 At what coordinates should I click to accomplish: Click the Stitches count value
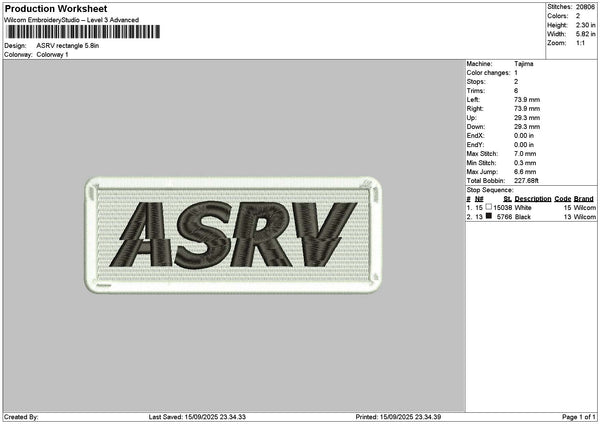[x=585, y=7]
